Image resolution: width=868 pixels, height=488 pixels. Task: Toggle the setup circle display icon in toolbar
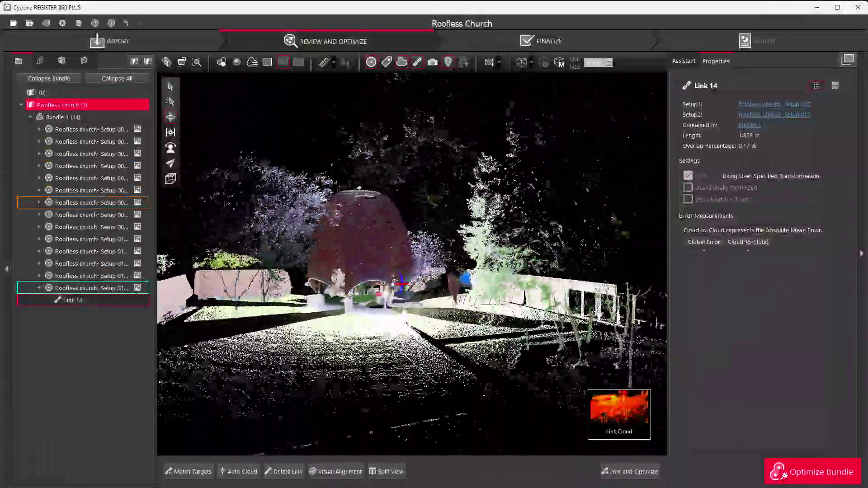[371, 62]
